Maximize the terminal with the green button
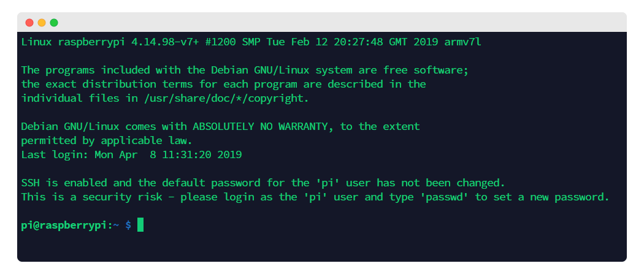644x274 pixels. tap(54, 23)
